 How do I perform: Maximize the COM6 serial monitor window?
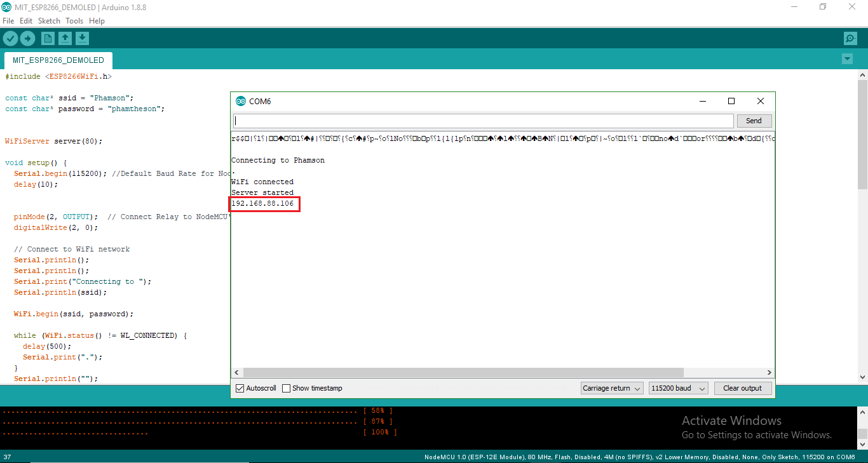click(731, 101)
